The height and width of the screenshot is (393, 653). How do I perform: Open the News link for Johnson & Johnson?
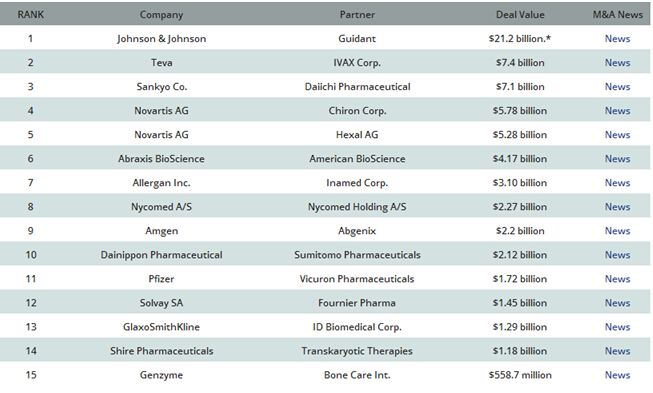point(617,39)
